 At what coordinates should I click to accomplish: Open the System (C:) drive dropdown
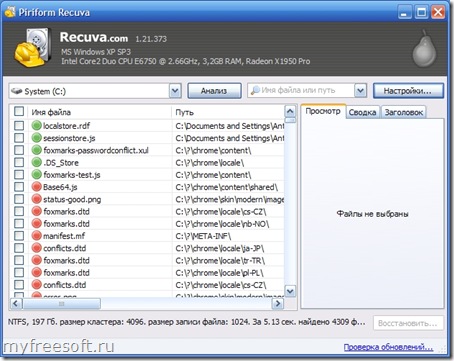click(x=175, y=91)
